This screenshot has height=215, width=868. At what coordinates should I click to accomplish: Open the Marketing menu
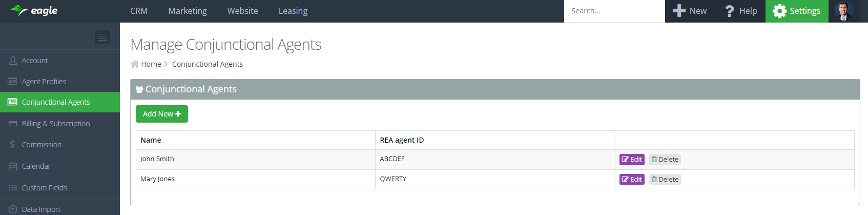pyautogui.click(x=188, y=11)
